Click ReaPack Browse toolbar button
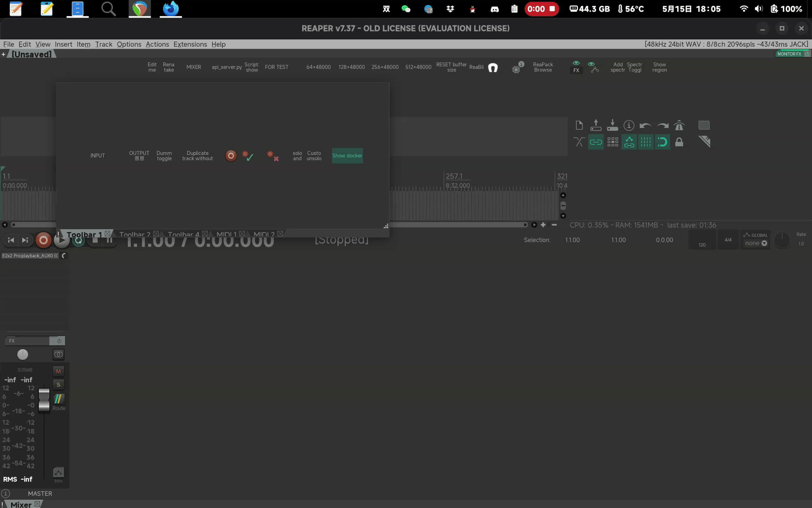The image size is (812, 508). tap(543, 67)
